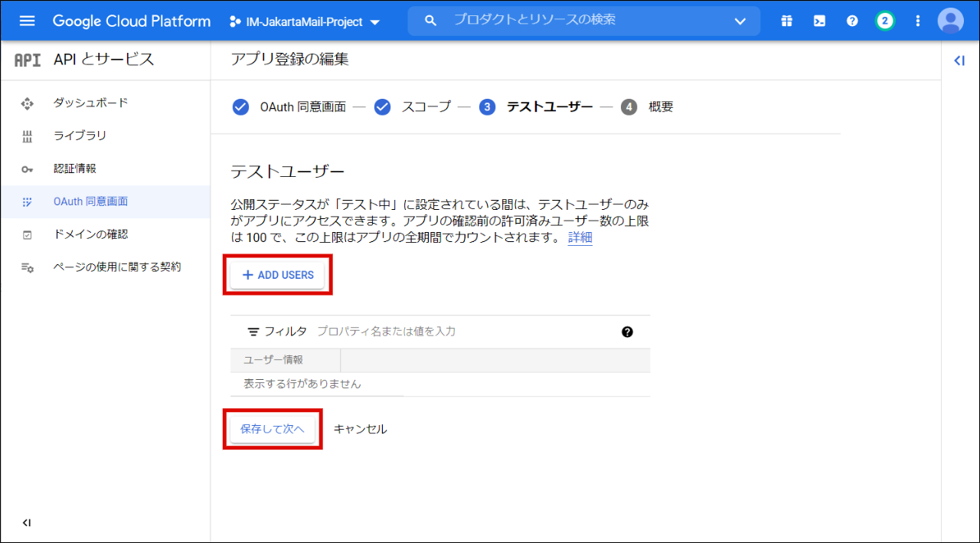This screenshot has height=543, width=980.
Task: Click the user account avatar
Action: 950,21
